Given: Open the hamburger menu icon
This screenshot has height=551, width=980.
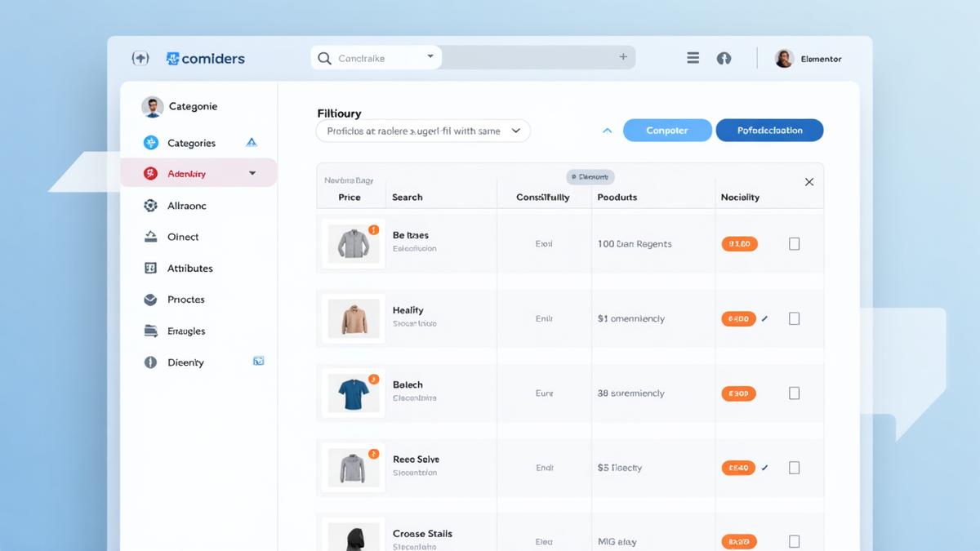Looking at the screenshot, I should coord(693,58).
